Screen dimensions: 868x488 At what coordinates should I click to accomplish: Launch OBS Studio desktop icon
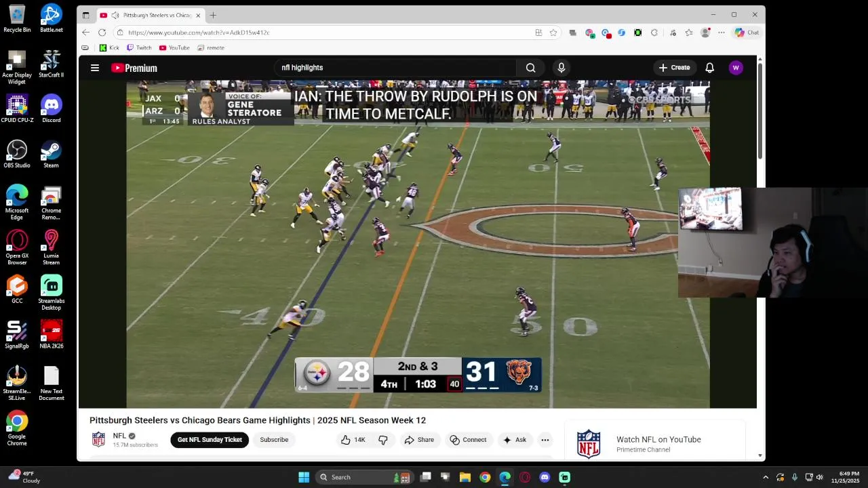pos(17,155)
